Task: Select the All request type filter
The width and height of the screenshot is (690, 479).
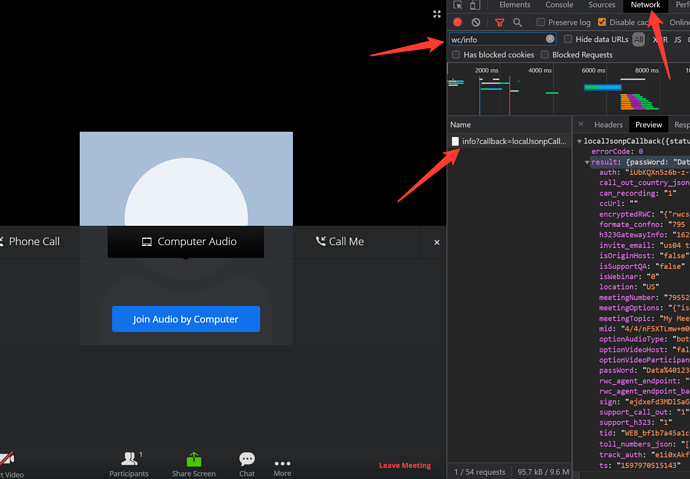Action: (x=638, y=40)
